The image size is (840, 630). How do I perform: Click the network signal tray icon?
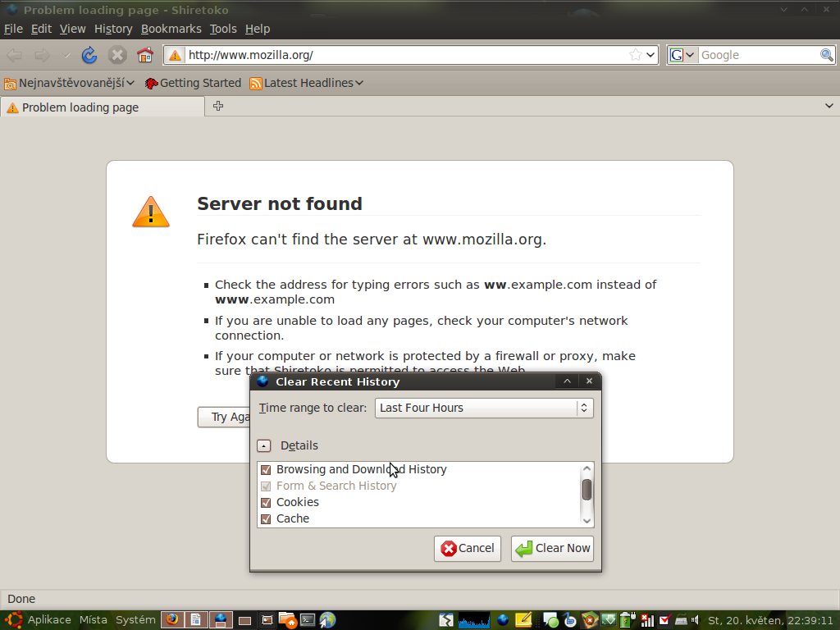647,620
